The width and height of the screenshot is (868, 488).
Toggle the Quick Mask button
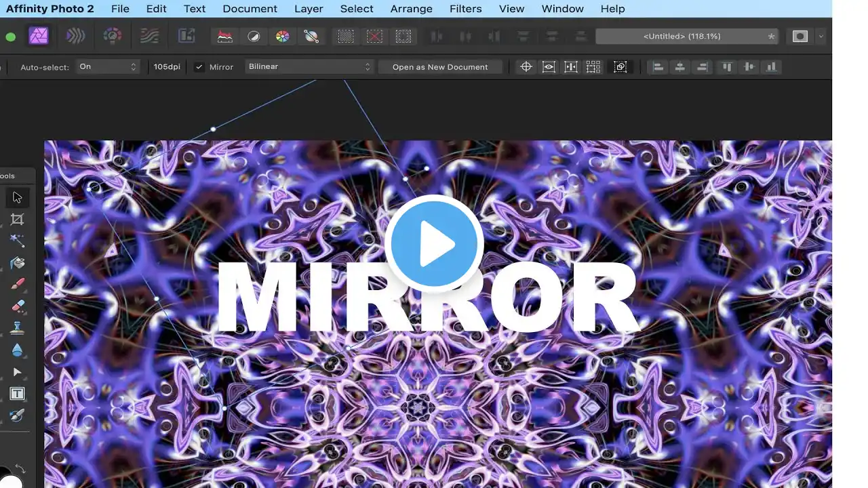coord(800,37)
